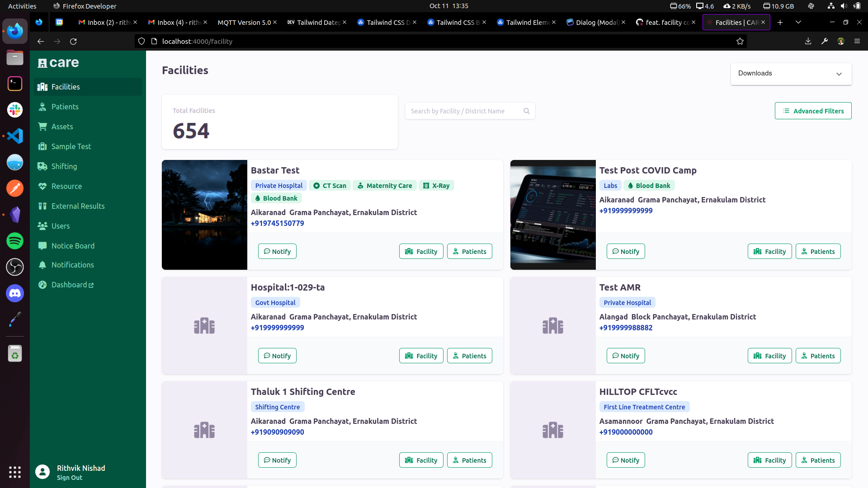Switch to MQTT Version 5.0 tab
868x488 pixels.
tap(244, 22)
